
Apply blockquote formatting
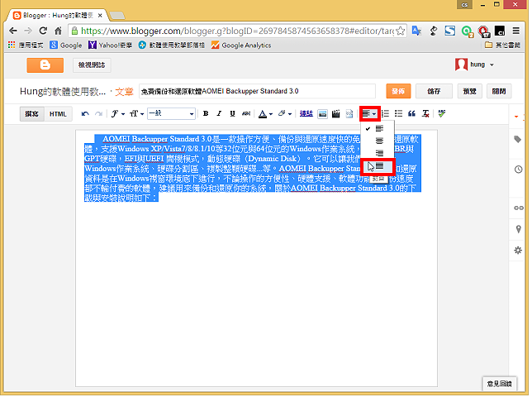pos(412,114)
